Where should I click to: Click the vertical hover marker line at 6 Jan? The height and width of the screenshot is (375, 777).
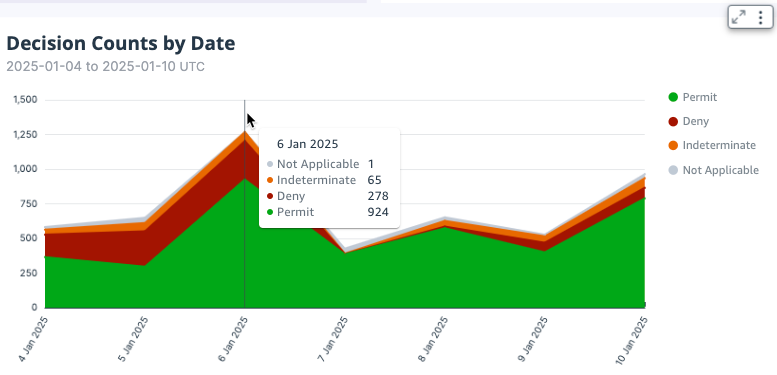click(x=244, y=204)
